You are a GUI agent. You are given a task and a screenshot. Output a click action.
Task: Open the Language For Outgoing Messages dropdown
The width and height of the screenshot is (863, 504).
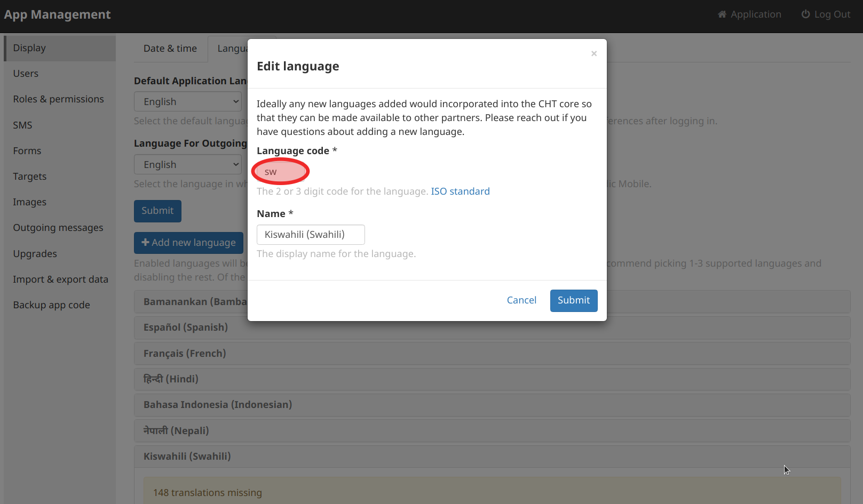(188, 164)
